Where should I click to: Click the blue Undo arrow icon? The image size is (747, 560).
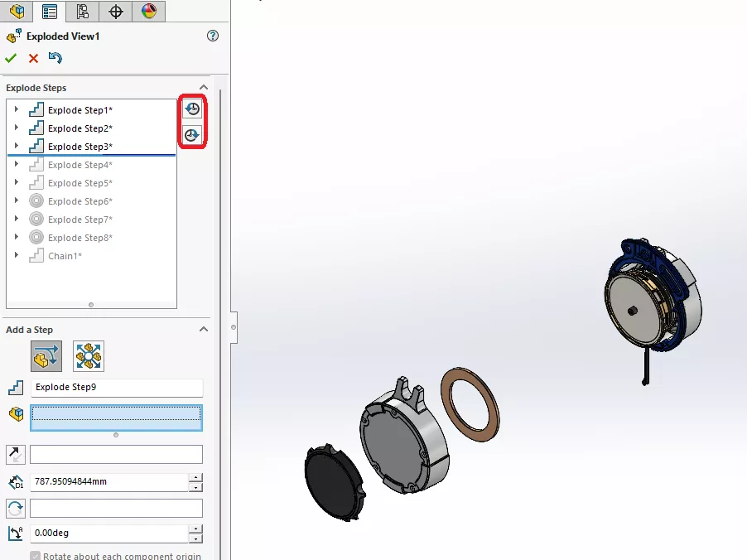(x=55, y=58)
